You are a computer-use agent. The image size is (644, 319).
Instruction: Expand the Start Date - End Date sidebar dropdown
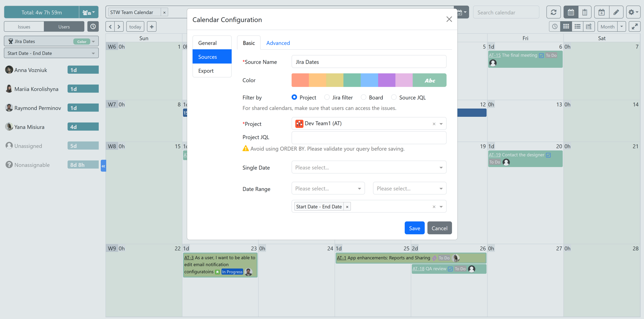click(x=51, y=53)
